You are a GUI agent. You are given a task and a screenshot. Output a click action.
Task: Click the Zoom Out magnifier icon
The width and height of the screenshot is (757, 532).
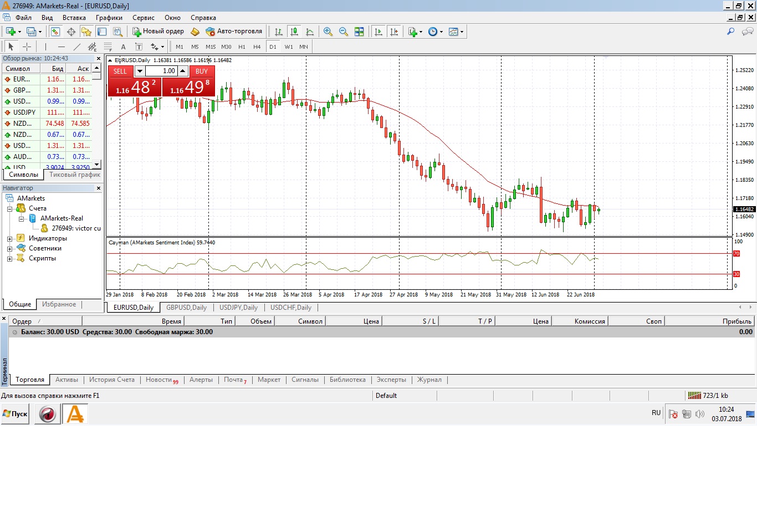[x=344, y=32]
